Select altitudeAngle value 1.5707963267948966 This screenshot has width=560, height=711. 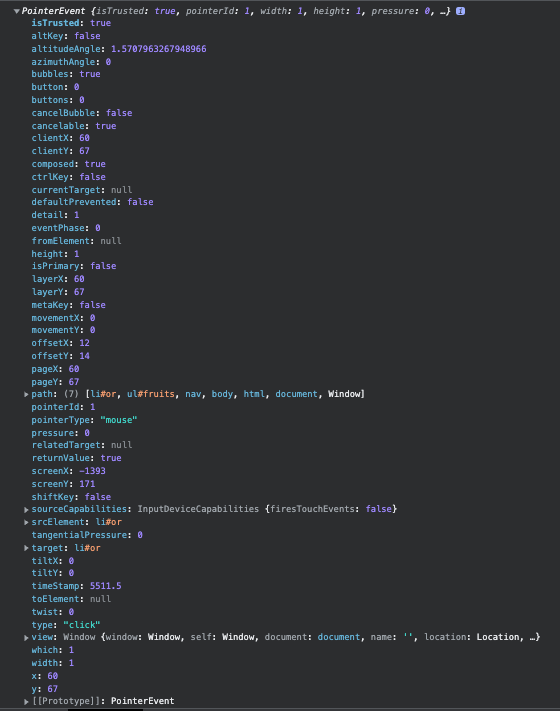pyautogui.click(x=159, y=49)
